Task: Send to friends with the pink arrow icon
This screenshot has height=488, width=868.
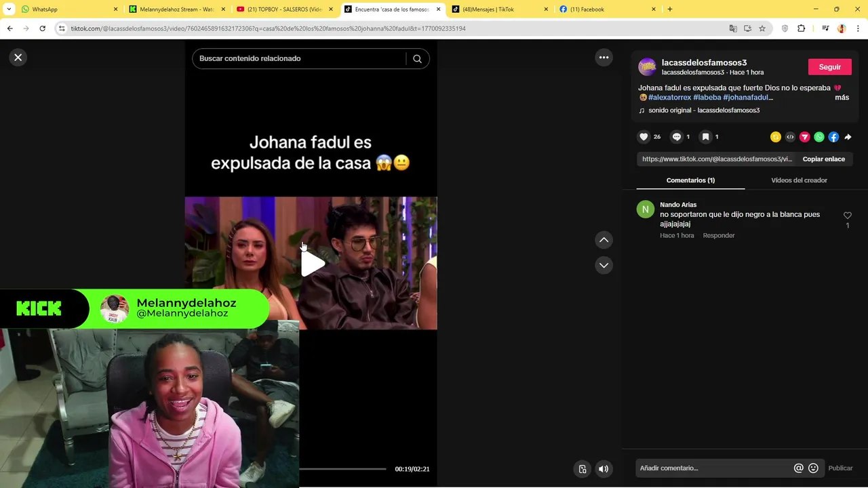Action: point(804,137)
